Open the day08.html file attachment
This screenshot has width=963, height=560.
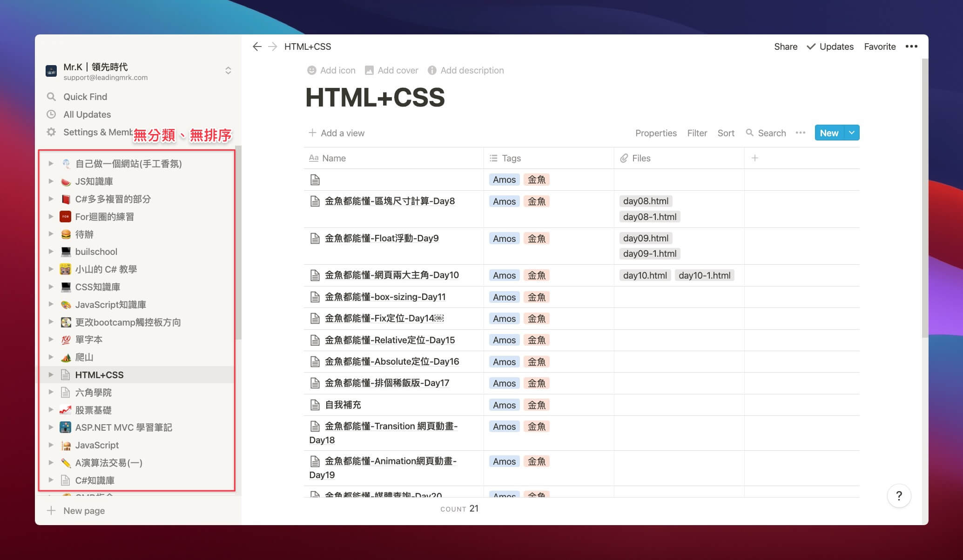pos(646,201)
